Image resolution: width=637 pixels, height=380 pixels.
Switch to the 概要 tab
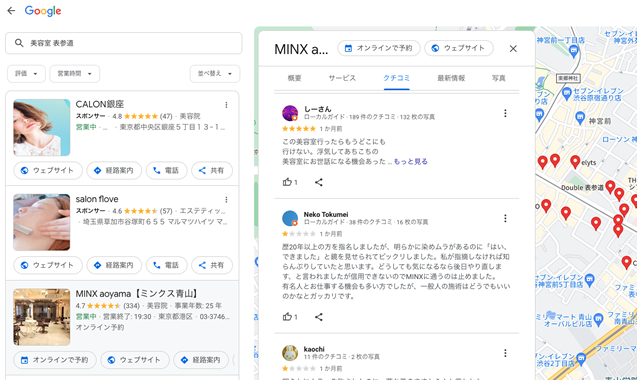[x=295, y=78]
